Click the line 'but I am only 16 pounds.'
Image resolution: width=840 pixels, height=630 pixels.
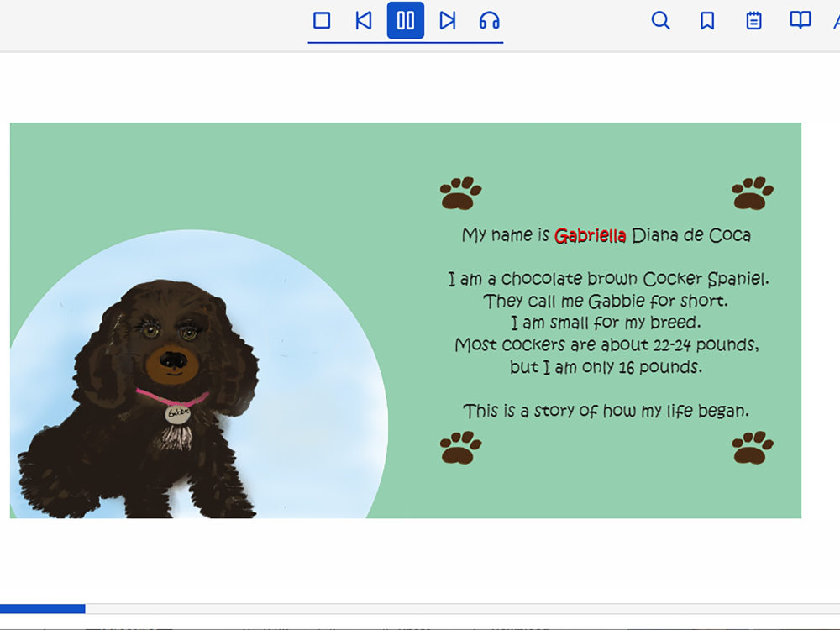pos(606,367)
